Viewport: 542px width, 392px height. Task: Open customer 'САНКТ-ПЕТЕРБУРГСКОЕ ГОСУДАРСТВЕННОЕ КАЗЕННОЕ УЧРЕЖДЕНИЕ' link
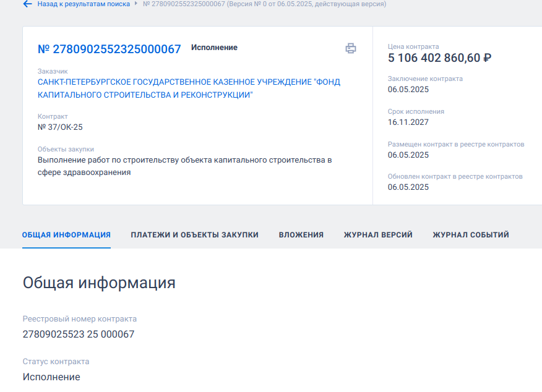point(189,88)
